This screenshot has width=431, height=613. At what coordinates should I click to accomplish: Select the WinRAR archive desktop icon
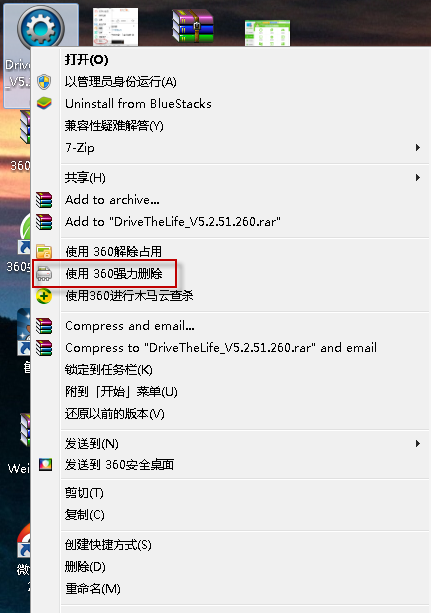(x=193, y=25)
